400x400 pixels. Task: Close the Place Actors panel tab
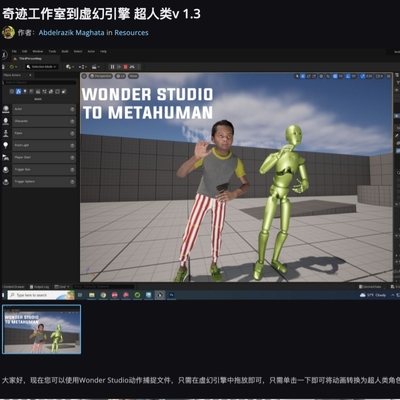30,75
